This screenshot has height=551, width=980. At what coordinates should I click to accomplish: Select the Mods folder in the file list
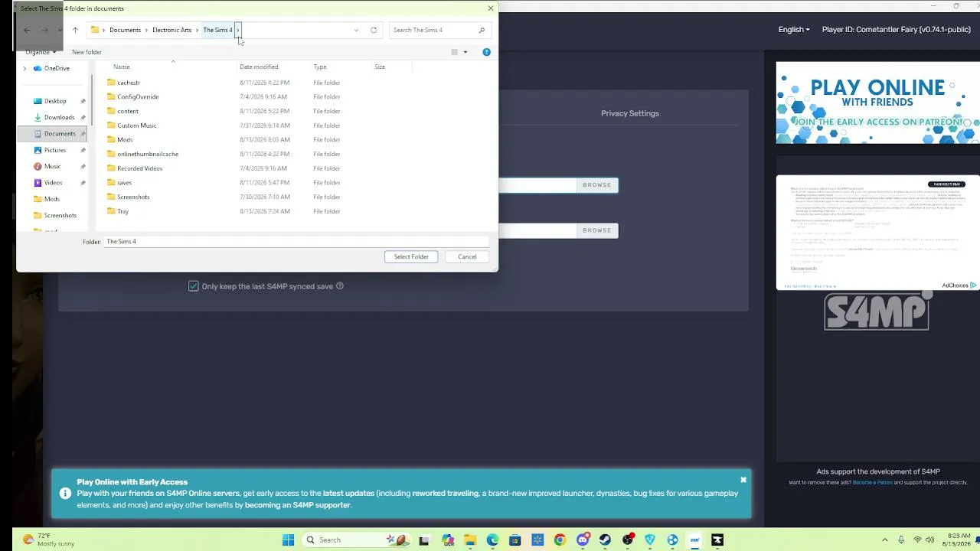tap(125, 140)
